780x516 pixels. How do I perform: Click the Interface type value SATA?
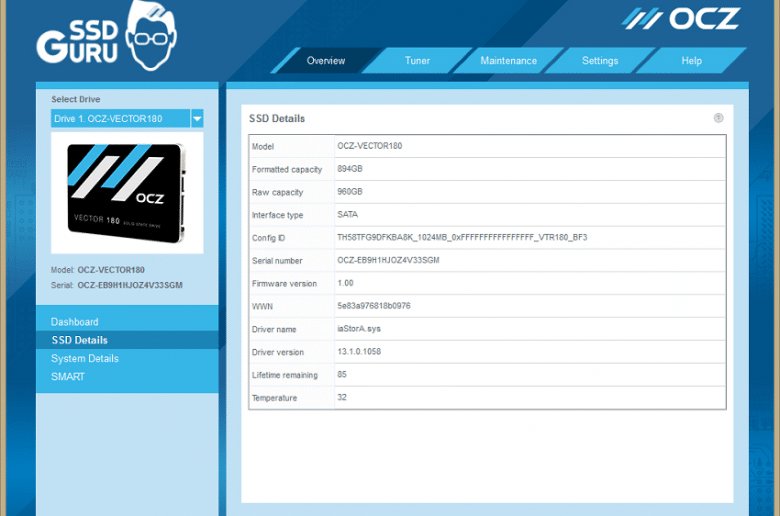coord(347,214)
